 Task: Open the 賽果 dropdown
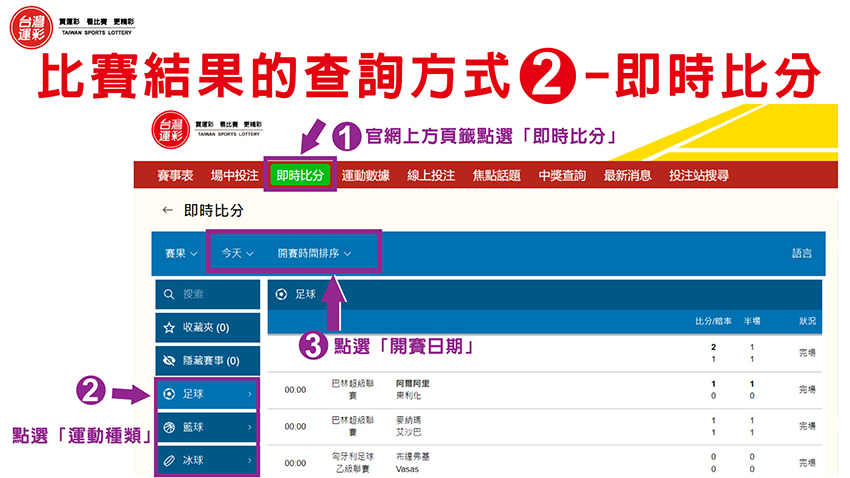[x=180, y=254]
